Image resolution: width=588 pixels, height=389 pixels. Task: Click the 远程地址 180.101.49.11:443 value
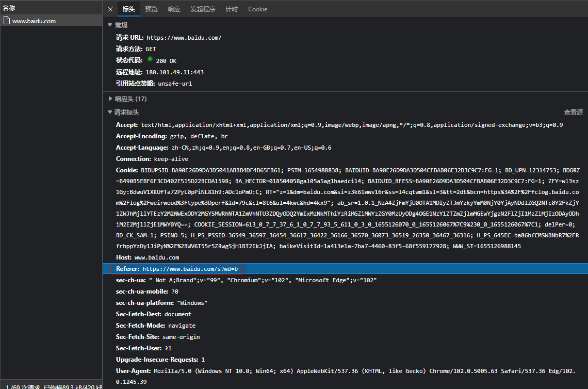pos(175,72)
